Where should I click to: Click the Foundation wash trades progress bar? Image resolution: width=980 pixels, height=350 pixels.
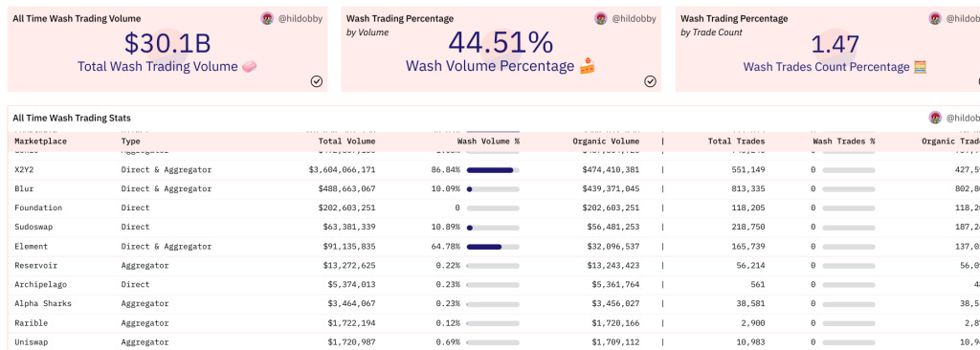click(849, 208)
